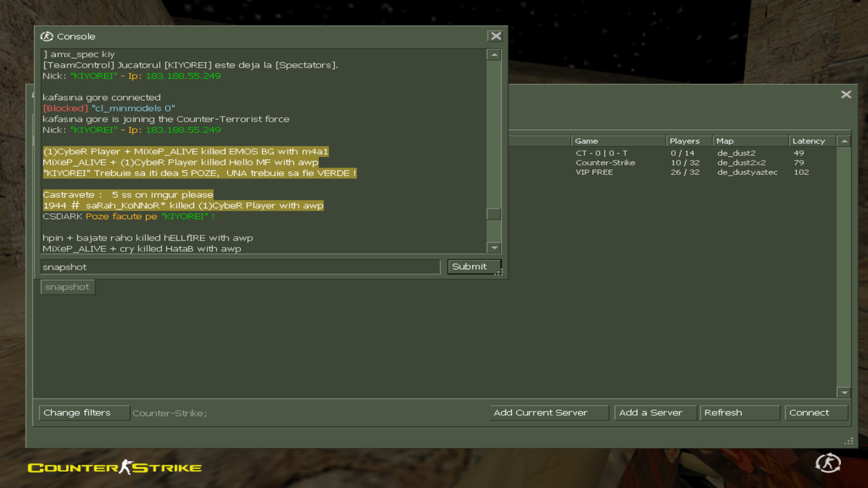Image resolution: width=868 pixels, height=488 pixels.
Task: Click Add a Server button
Action: point(655,413)
